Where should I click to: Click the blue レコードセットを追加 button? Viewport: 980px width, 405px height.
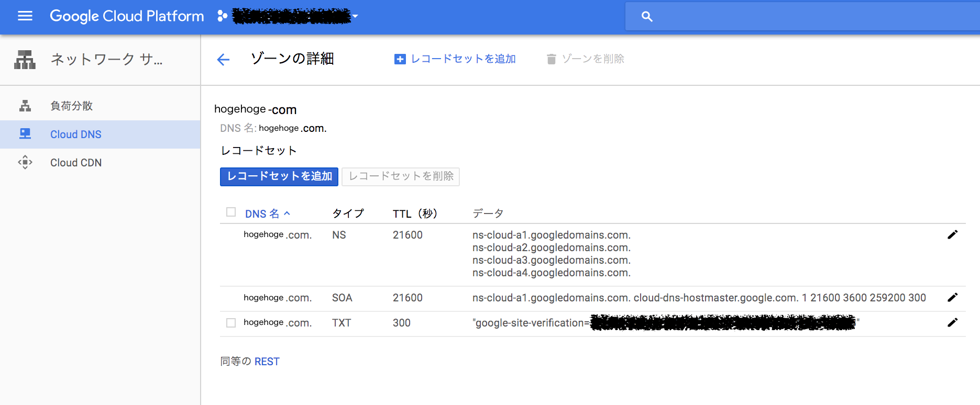pos(279,176)
